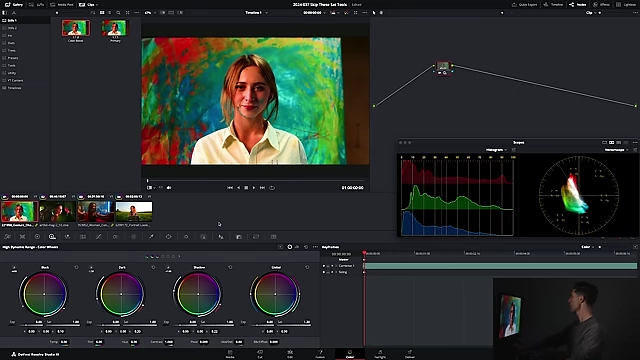Click the Quick Export button
640x360 pixels.
[524, 4]
